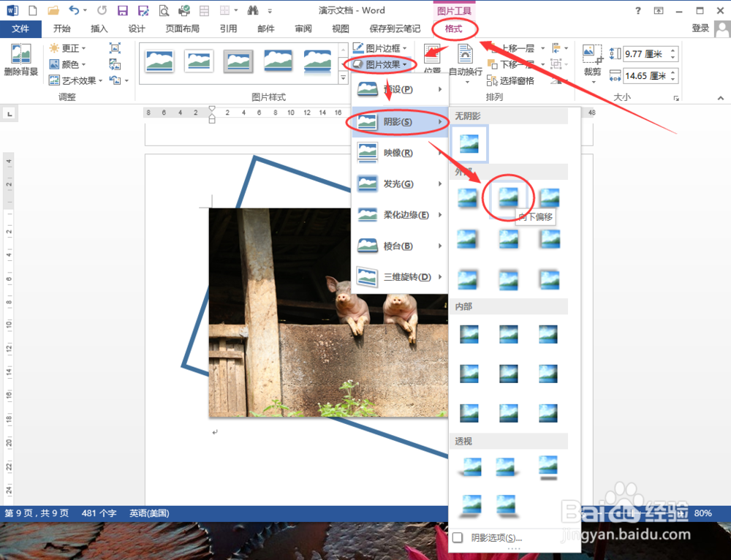Open the 图片边框 picture border dropdown
The width and height of the screenshot is (731, 560).
[x=380, y=48]
